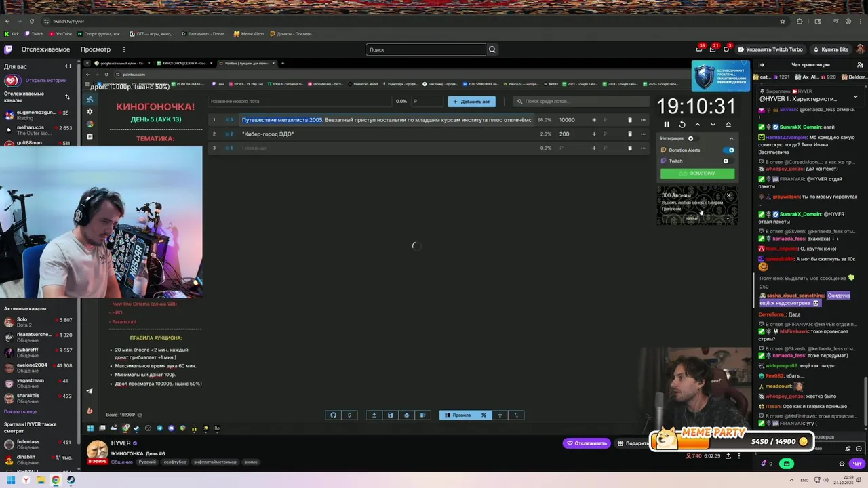Screen dimensions: 868x488
Task: Open the emote picker in chat
Action: click(857, 449)
